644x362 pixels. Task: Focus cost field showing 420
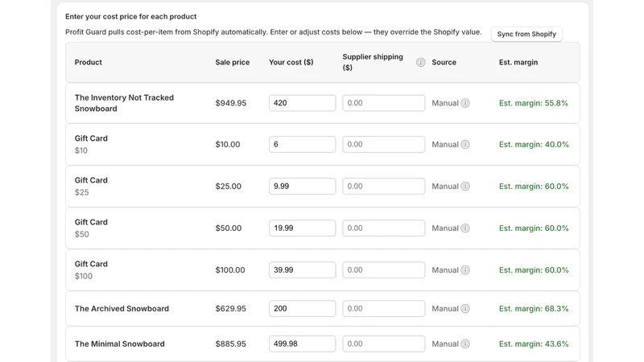pos(303,103)
